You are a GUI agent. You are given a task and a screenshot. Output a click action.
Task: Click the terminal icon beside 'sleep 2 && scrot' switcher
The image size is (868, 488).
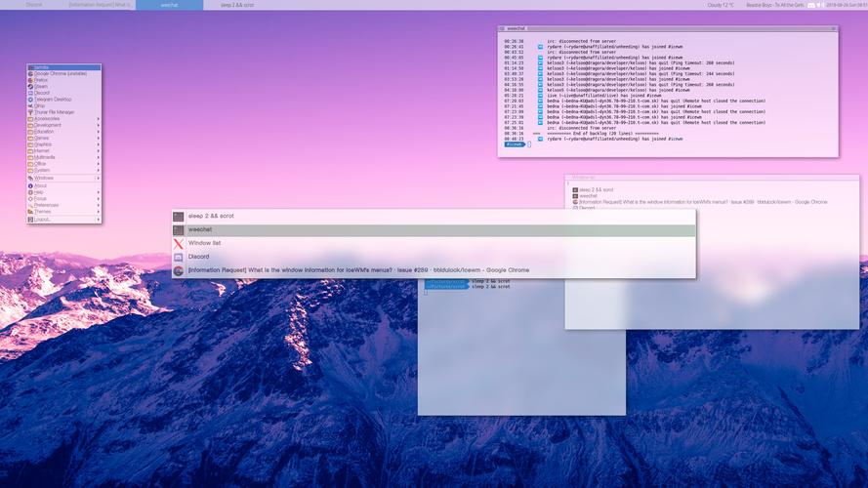(x=179, y=217)
